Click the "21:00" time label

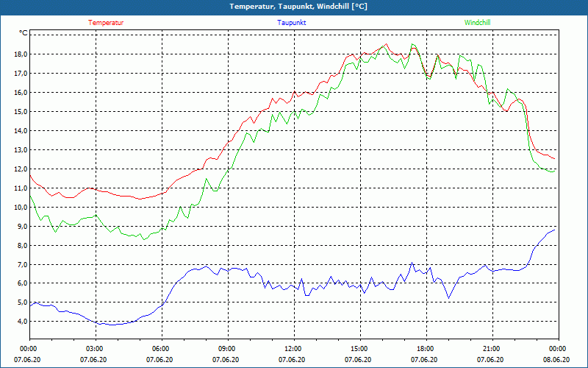point(492,349)
